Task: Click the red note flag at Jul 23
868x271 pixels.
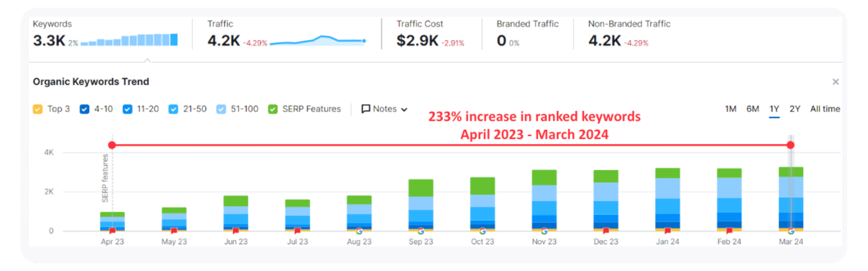Action: pos(297,231)
